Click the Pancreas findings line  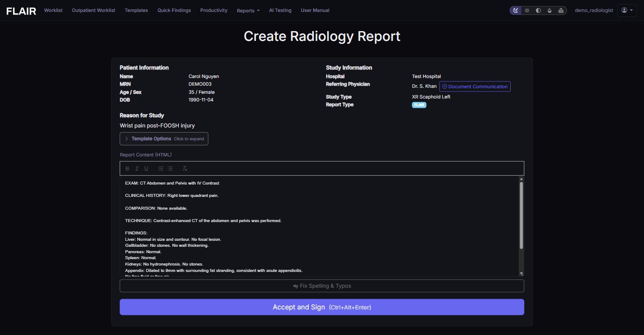143,252
